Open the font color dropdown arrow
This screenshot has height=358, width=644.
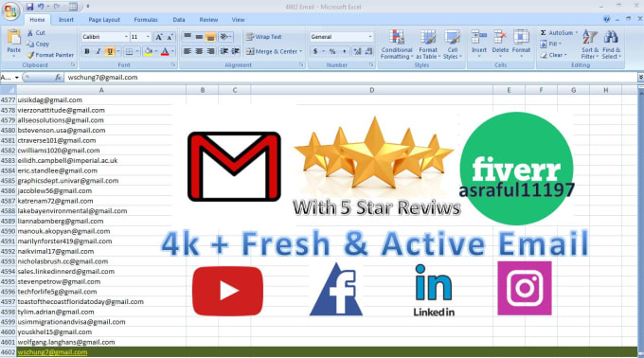(x=172, y=51)
